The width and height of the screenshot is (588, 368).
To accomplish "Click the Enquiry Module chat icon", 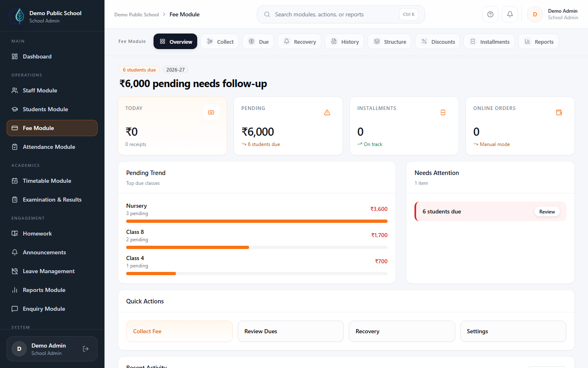I will [x=15, y=309].
